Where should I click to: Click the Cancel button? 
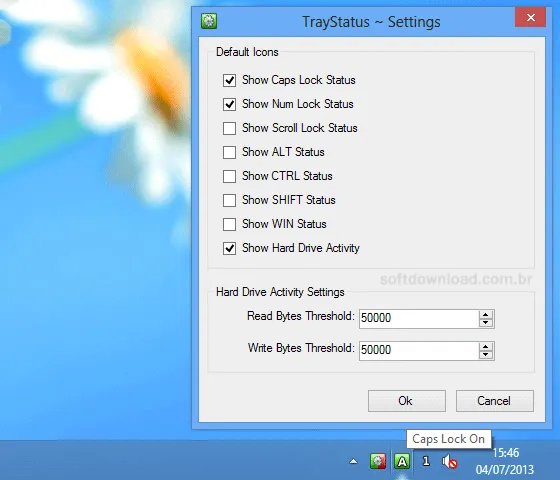click(x=495, y=401)
